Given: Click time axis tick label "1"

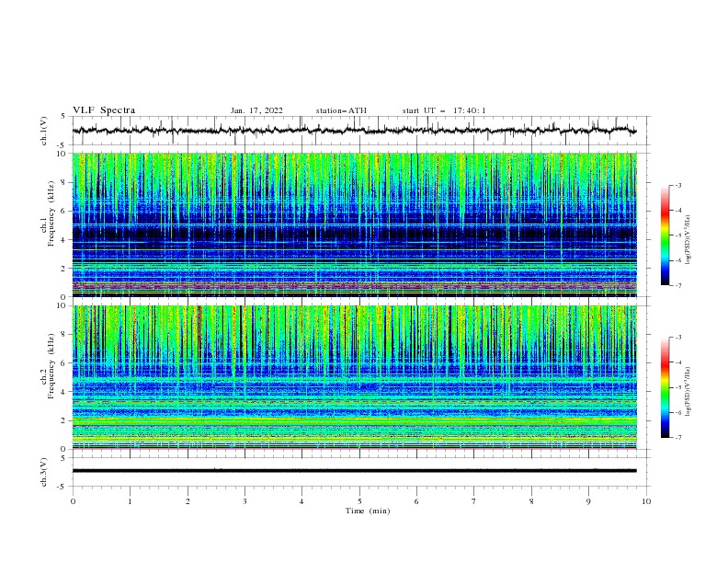Looking at the screenshot, I should (130, 501).
